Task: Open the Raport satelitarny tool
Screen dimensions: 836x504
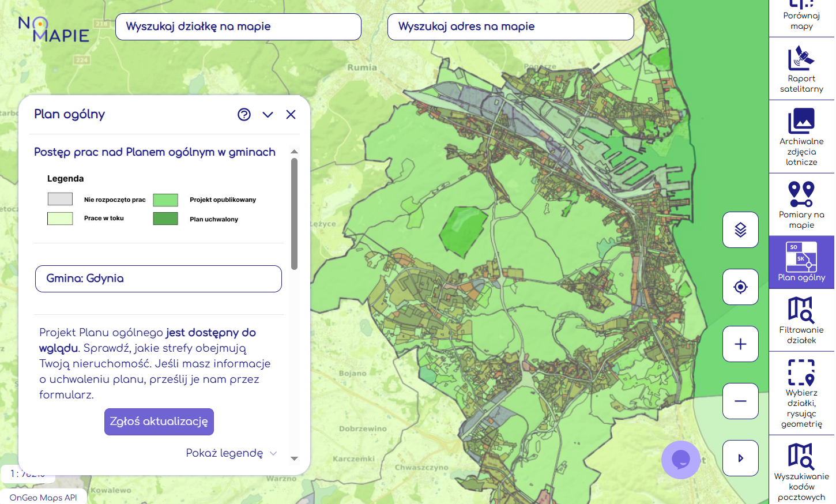Action: [x=801, y=69]
